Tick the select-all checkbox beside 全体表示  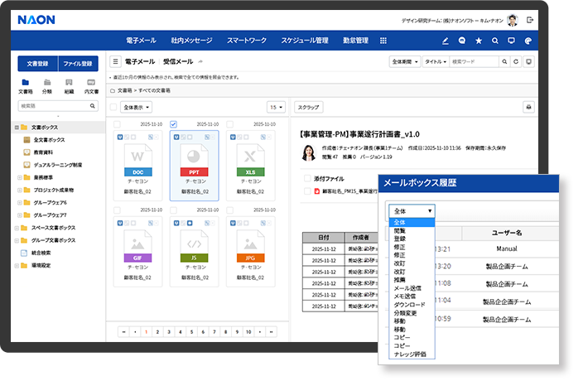[113, 108]
